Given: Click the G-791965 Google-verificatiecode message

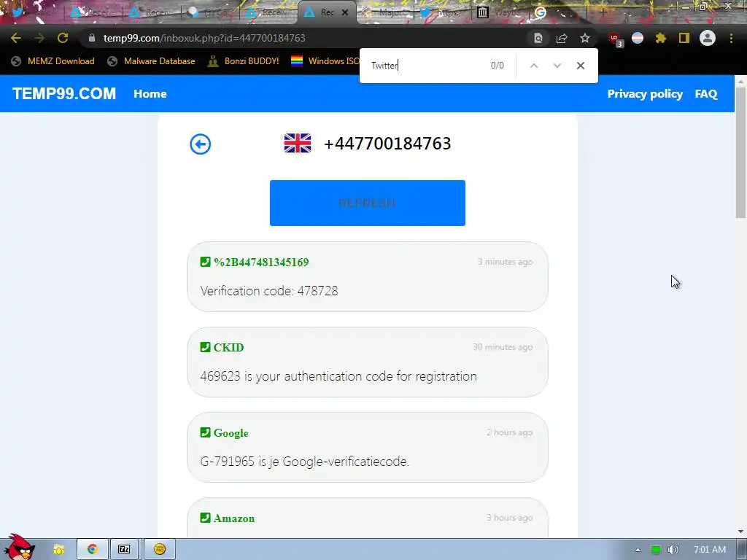Looking at the screenshot, I should [305, 462].
